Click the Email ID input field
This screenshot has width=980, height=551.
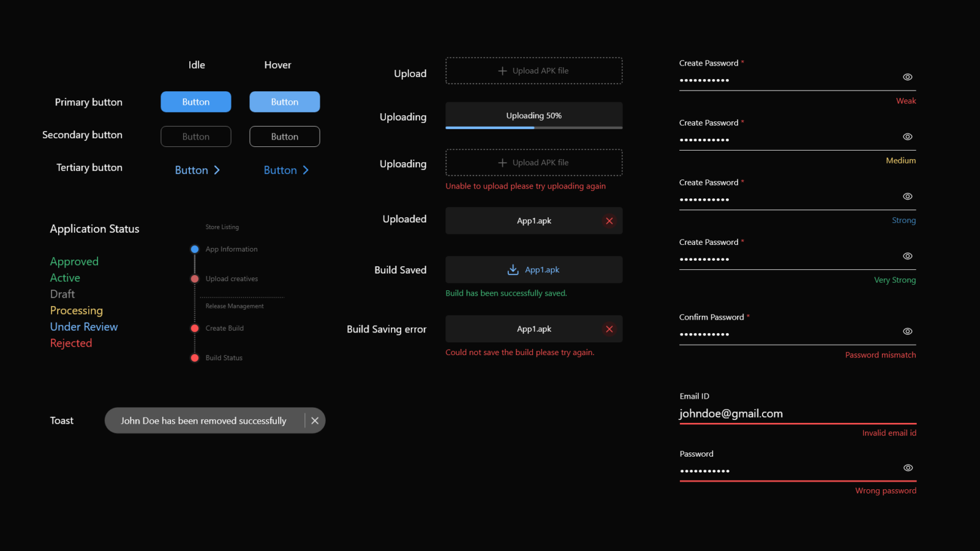(798, 414)
